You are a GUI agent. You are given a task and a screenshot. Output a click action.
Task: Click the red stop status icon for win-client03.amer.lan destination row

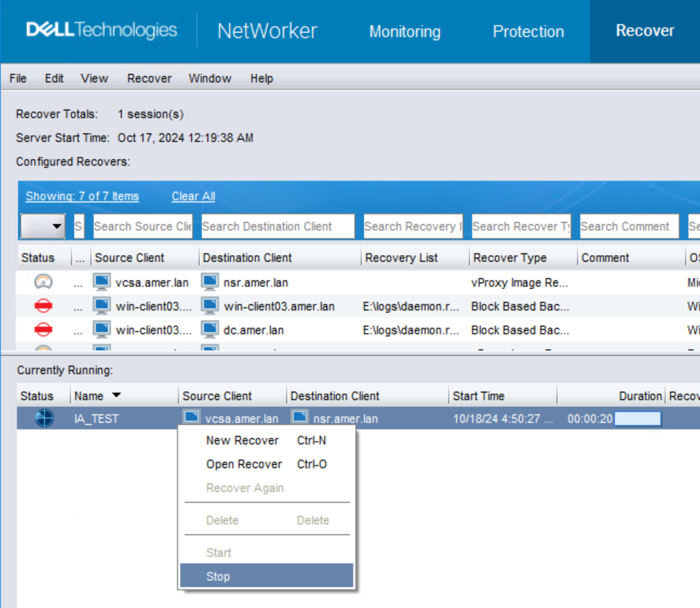tap(43, 306)
